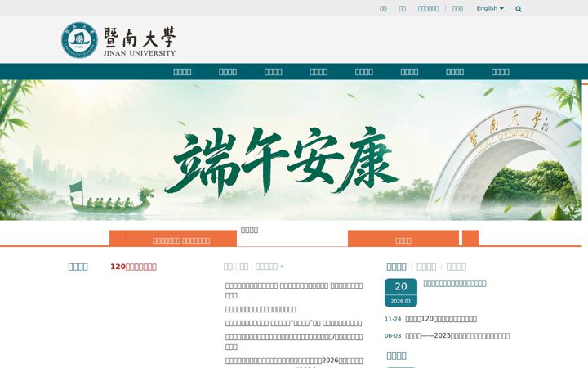Open the English language dropdown

[490, 8]
